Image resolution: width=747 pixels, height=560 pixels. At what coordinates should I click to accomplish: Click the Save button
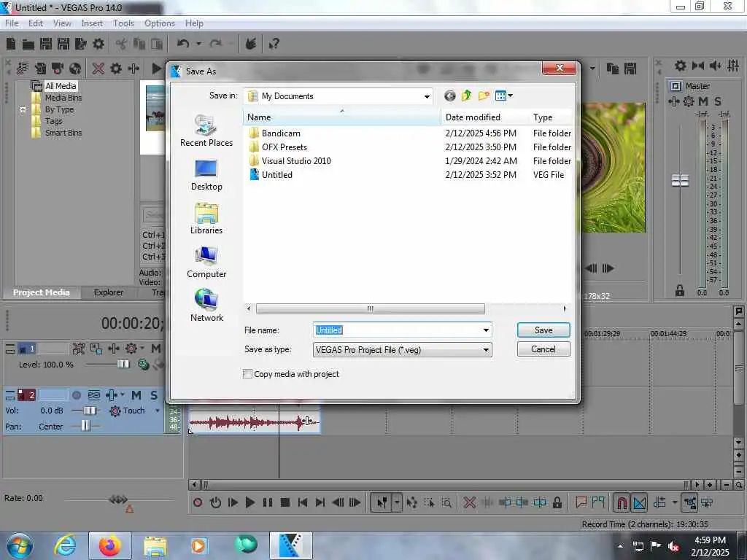pos(543,330)
